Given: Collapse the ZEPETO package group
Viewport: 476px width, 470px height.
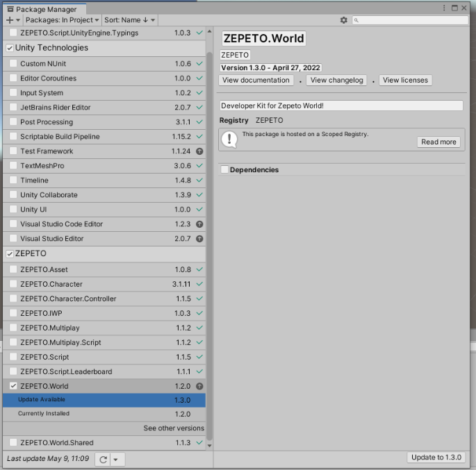Looking at the screenshot, I should coord(10,254).
